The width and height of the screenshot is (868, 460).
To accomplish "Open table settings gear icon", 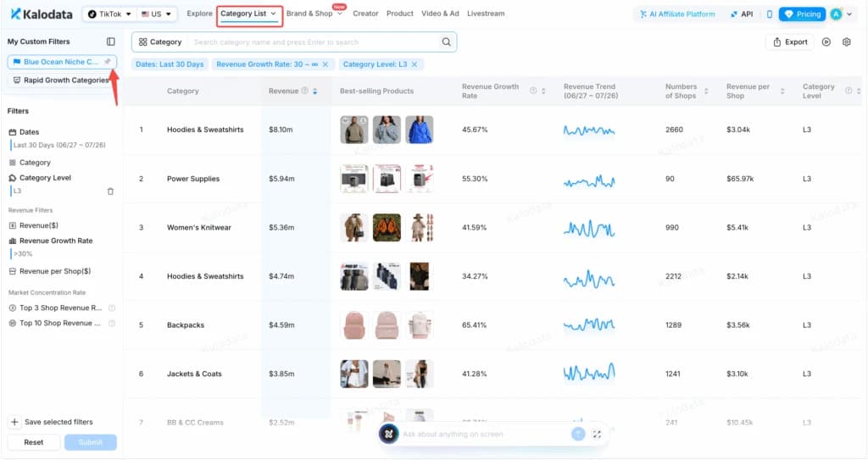I will (847, 42).
